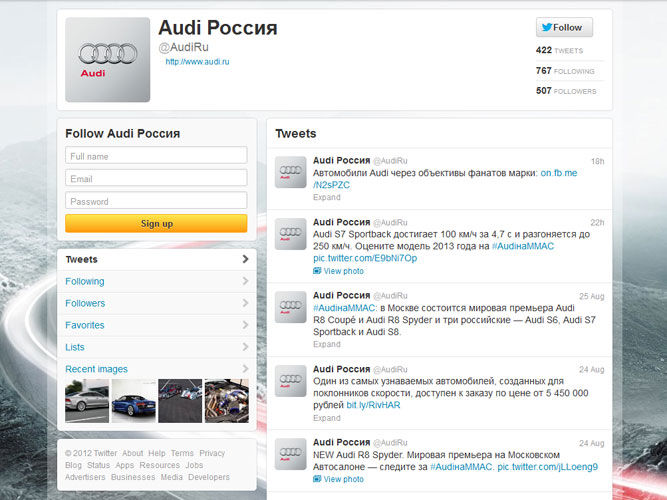Open the Businesses footer link
Viewport: 667px width, 500px height.
133,477
